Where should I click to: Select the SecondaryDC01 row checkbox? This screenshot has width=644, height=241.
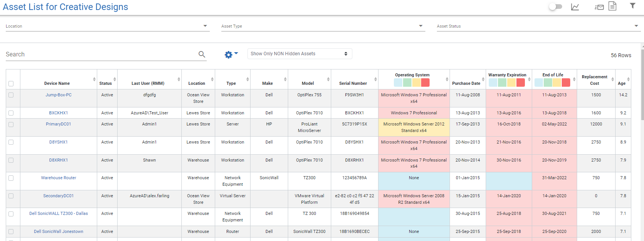pos(11,196)
